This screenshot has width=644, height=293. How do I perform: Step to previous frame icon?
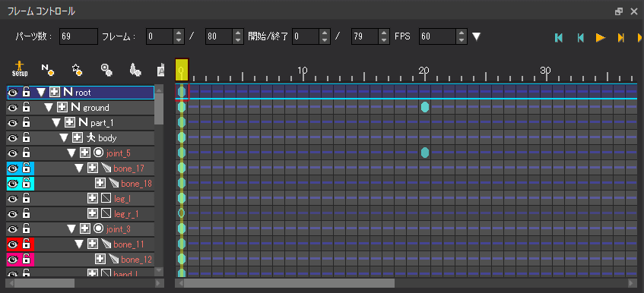click(580, 38)
